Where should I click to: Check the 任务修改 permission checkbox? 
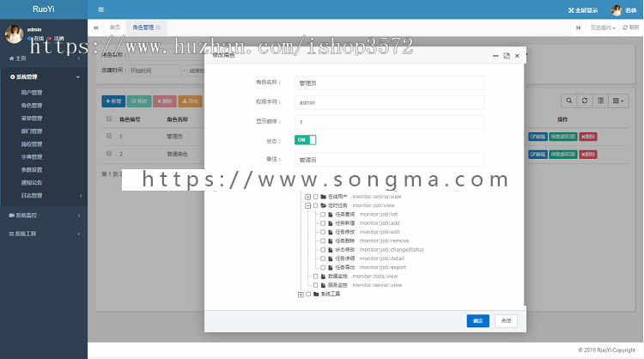tap(323, 232)
